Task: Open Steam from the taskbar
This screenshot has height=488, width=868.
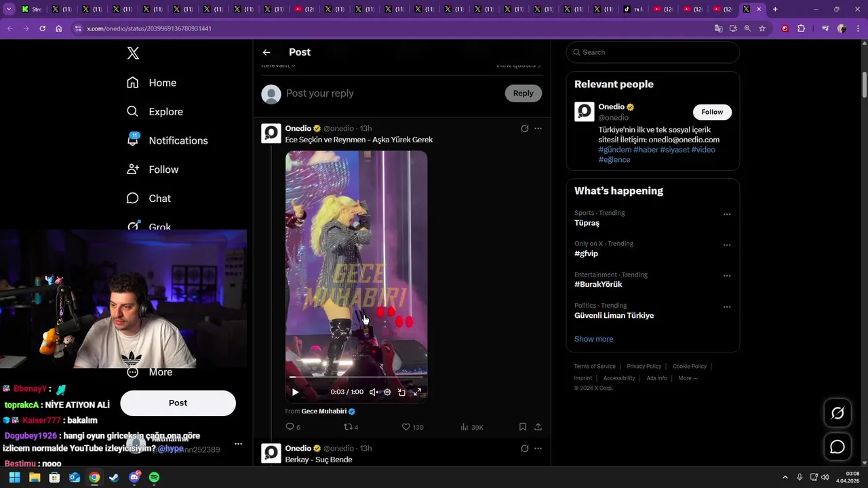Action: pos(114,477)
